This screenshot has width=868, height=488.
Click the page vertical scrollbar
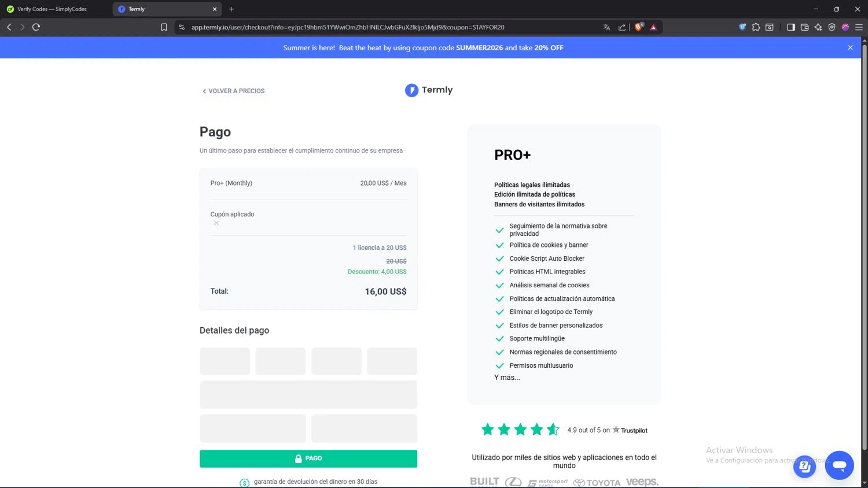[x=865, y=249]
